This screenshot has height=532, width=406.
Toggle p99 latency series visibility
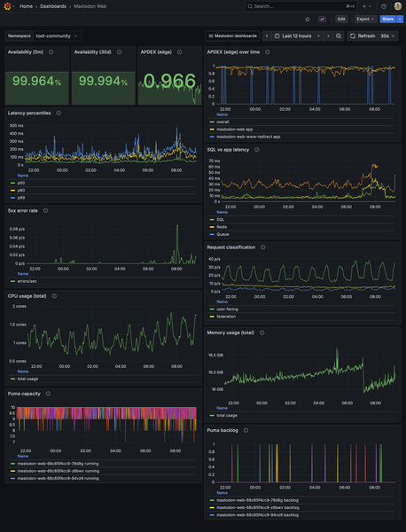(x=21, y=198)
